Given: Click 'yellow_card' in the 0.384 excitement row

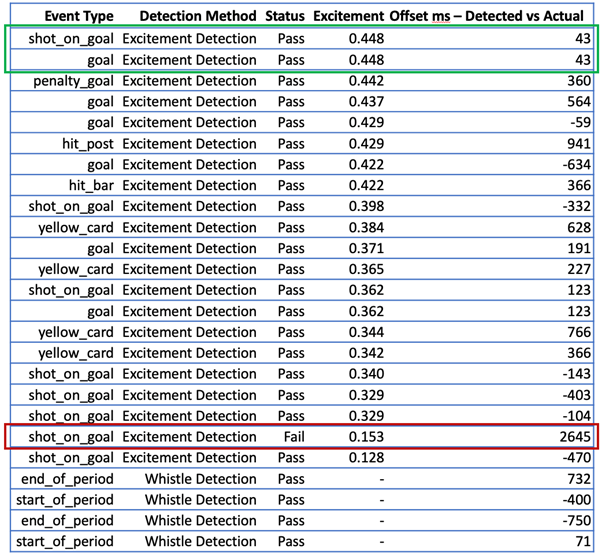Looking at the screenshot, I should point(76,228).
